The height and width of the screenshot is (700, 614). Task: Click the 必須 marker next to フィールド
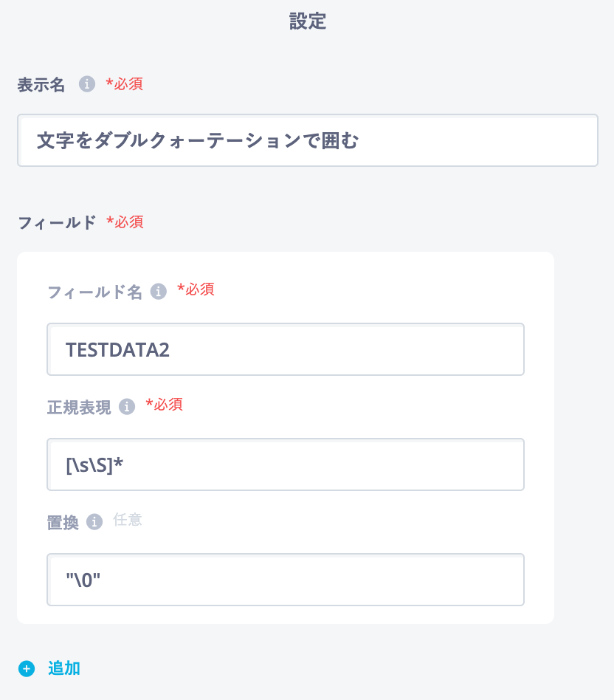click(x=125, y=222)
